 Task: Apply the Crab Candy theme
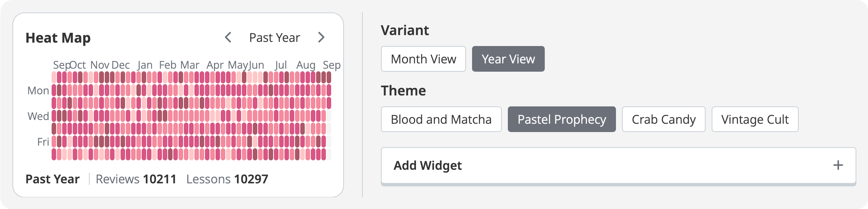pyautogui.click(x=663, y=119)
